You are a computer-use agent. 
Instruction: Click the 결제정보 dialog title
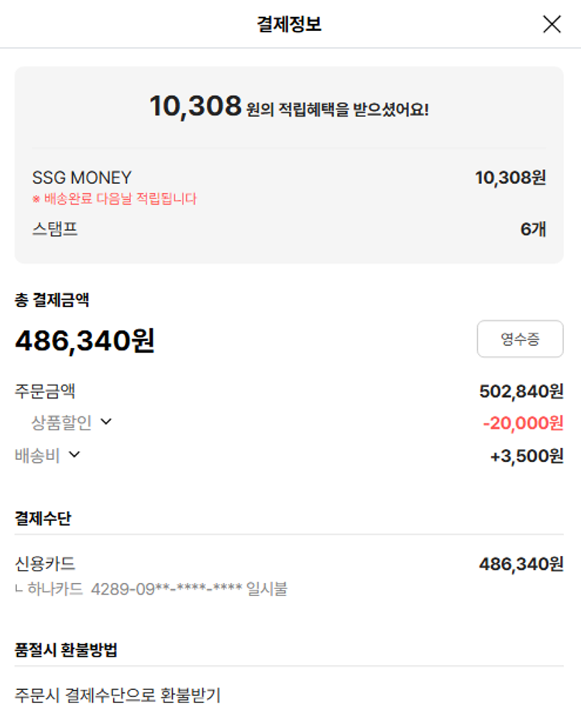pos(289,25)
